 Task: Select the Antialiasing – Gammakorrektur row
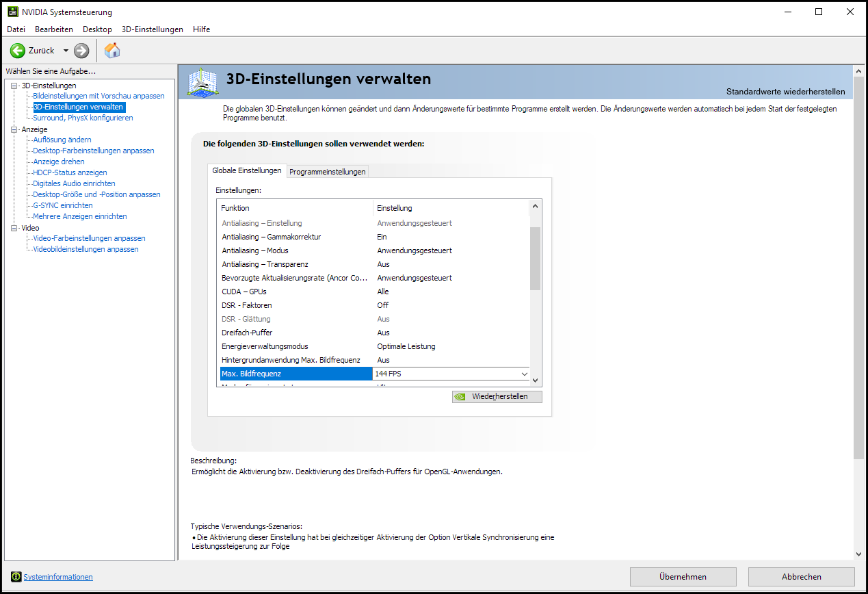(x=374, y=237)
